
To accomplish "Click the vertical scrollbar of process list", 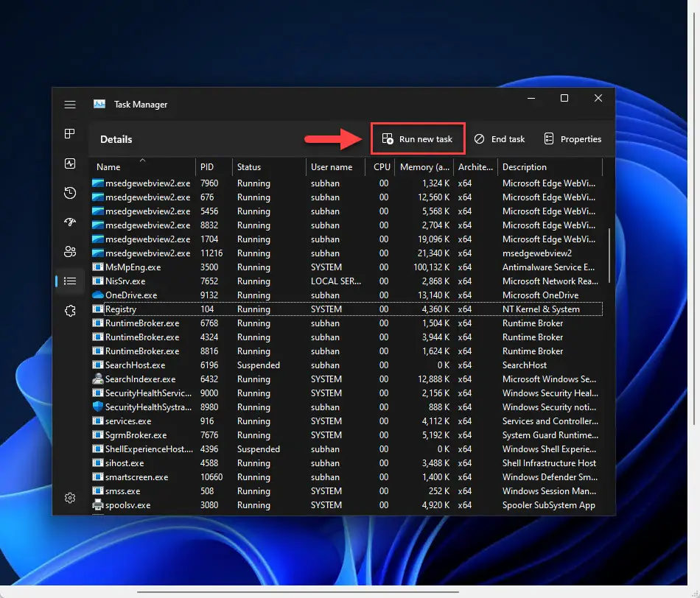I will 609,254.
